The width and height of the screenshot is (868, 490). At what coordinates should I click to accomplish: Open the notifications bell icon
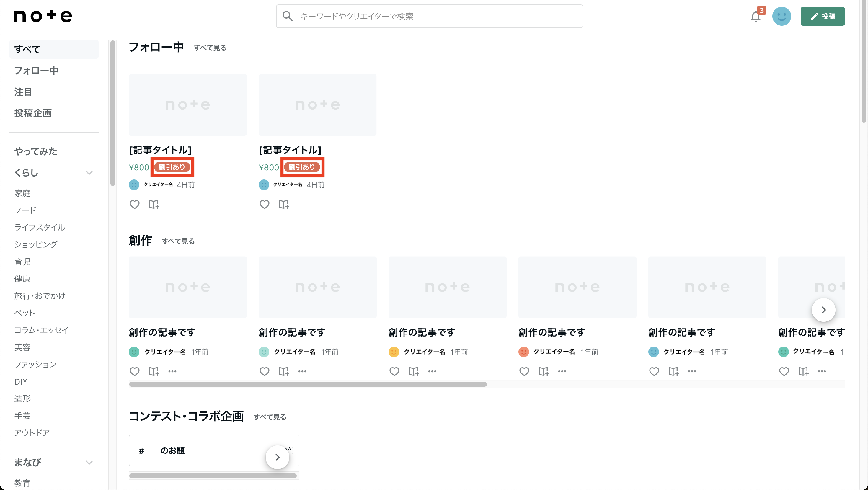pyautogui.click(x=756, y=17)
